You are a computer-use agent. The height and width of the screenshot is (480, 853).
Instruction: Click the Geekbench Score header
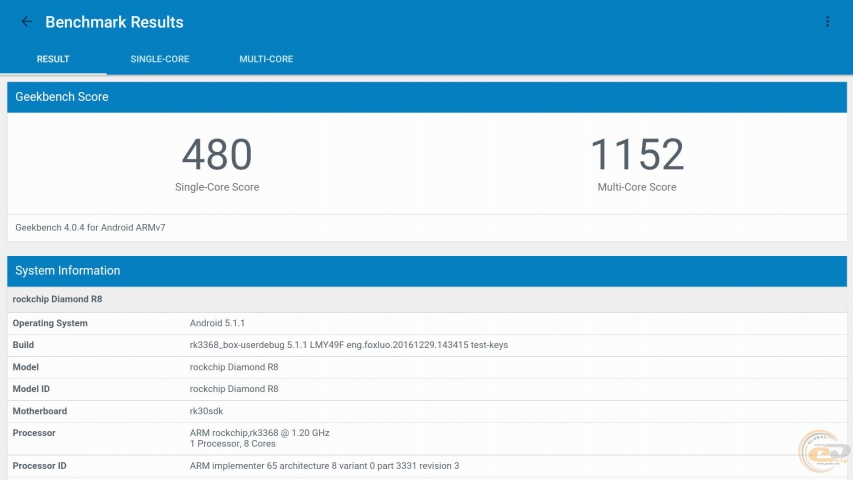click(62, 97)
